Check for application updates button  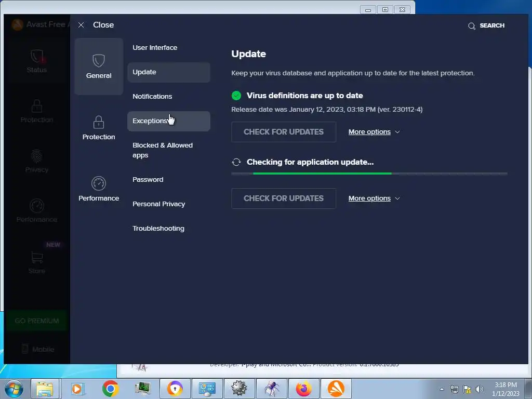284,198
